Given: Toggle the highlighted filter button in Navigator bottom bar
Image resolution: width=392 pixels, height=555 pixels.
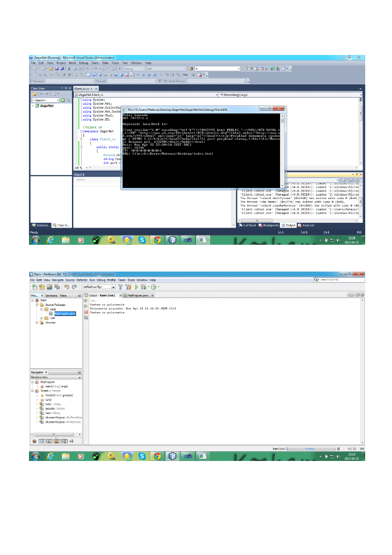Looking at the screenshot, I should coord(42,441).
